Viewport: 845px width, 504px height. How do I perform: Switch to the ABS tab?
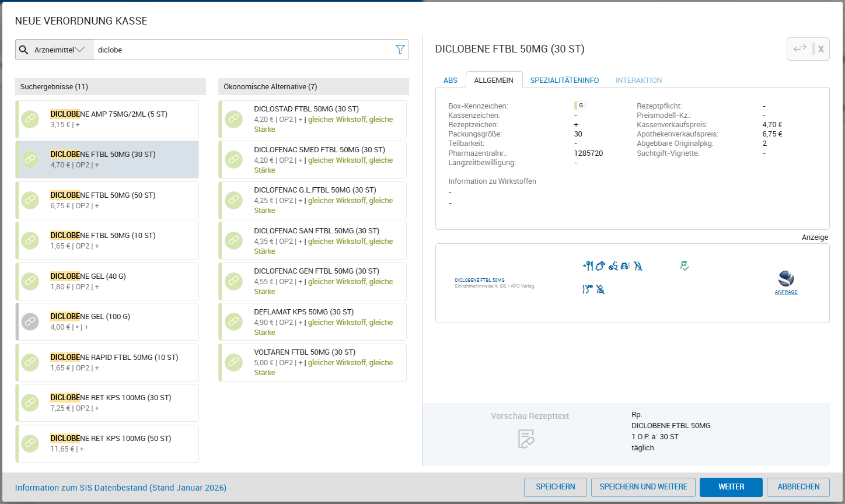pyautogui.click(x=451, y=80)
